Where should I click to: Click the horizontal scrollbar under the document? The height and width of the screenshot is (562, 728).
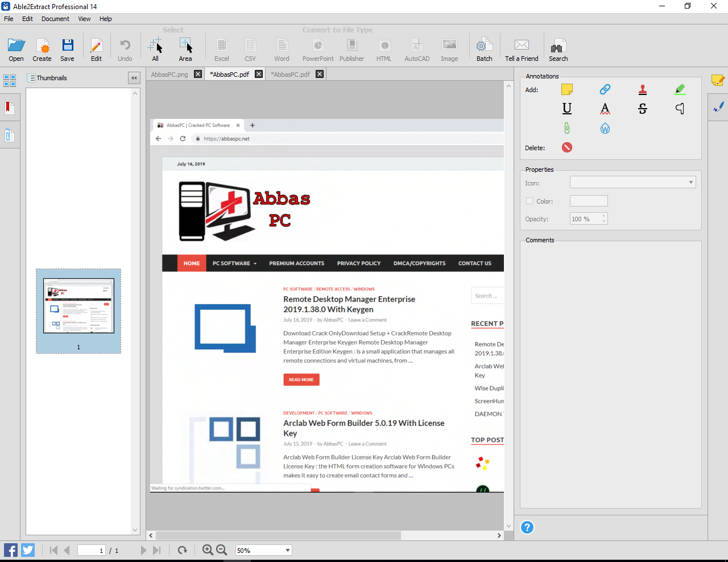click(x=279, y=535)
